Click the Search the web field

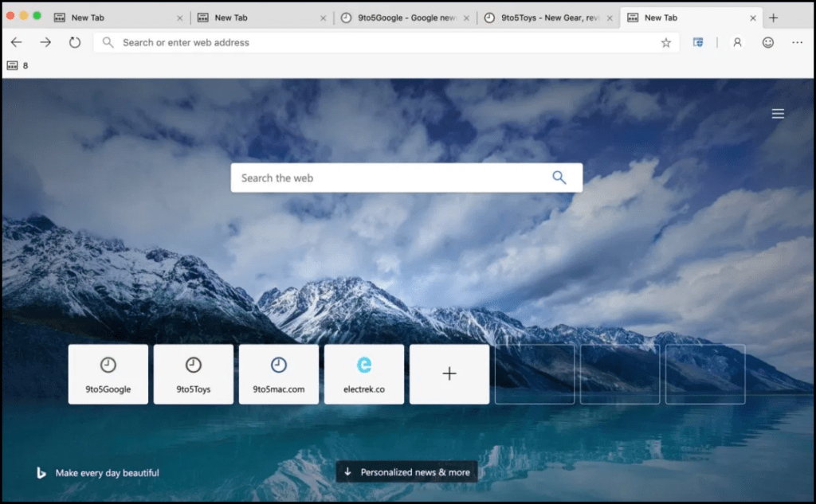390,178
